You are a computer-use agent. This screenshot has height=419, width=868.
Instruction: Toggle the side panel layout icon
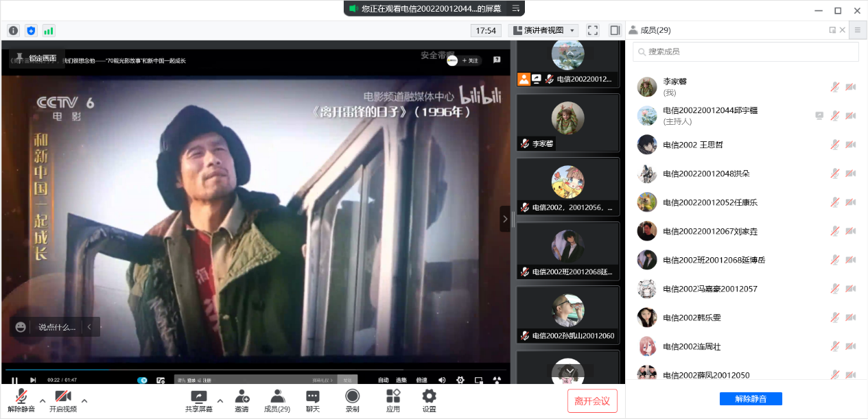615,30
